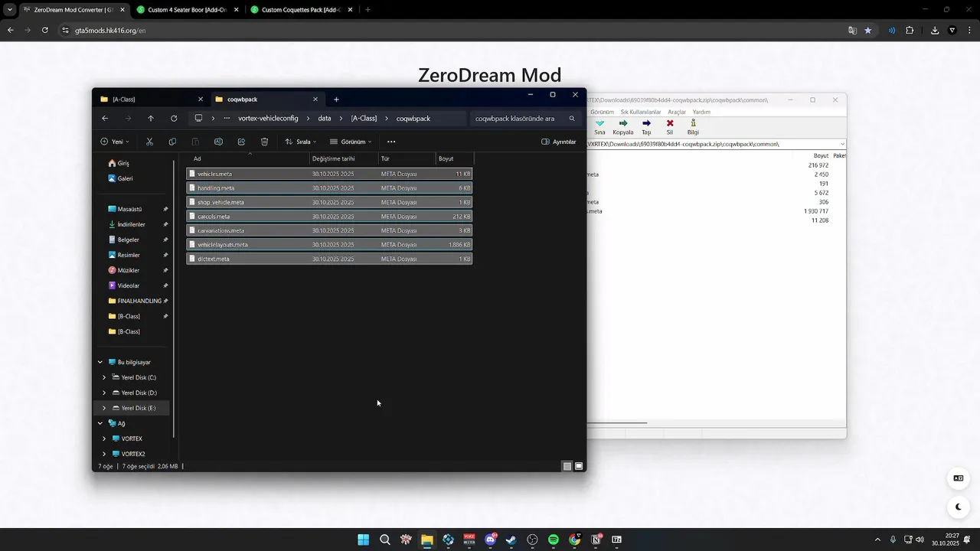The height and width of the screenshot is (551, 980).
Task: Click the Chrome translate page icon
Action: 852,31
